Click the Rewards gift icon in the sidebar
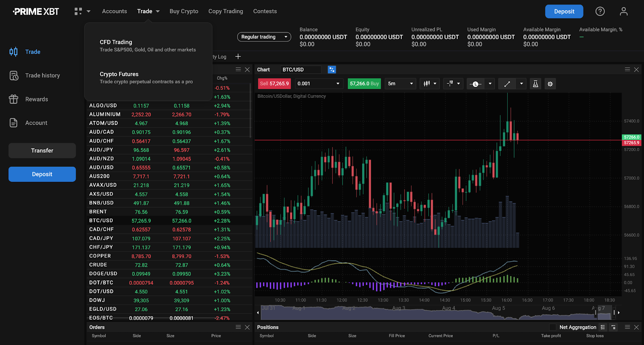Image resolution: width=644 pixels, height=345 pixels. pyautogui.click(x=14, y=99)
